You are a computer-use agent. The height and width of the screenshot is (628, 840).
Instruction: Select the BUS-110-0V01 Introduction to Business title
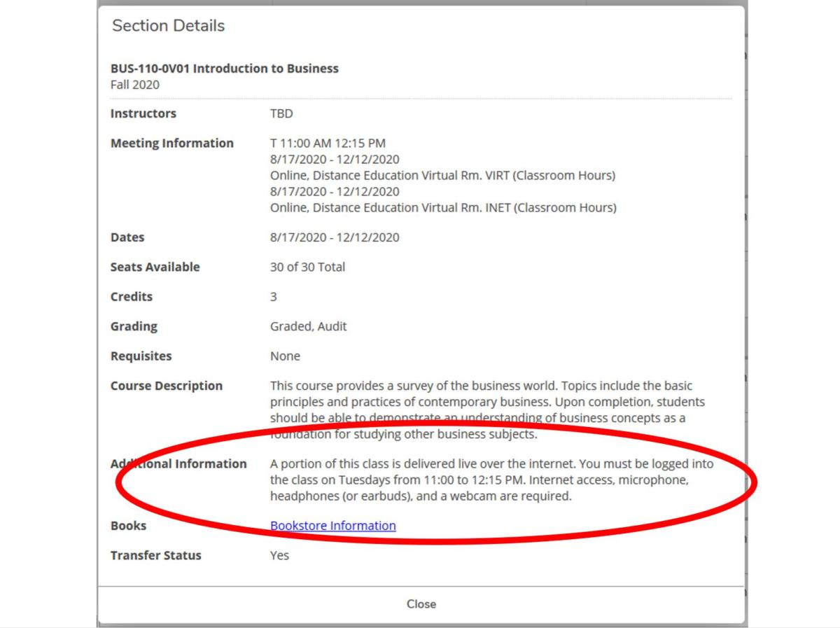coord(224,69)
